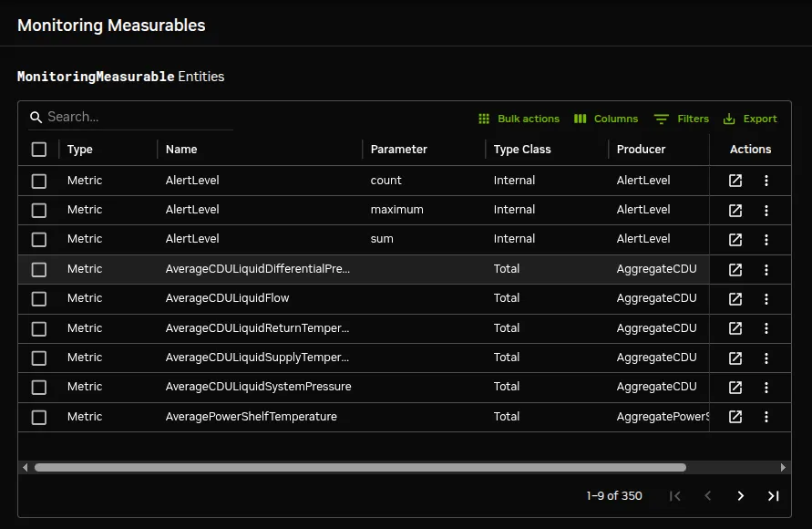Select the AveragePowerShelfTemperature row checkbox

pyautogui.click(x=39, y=417)
